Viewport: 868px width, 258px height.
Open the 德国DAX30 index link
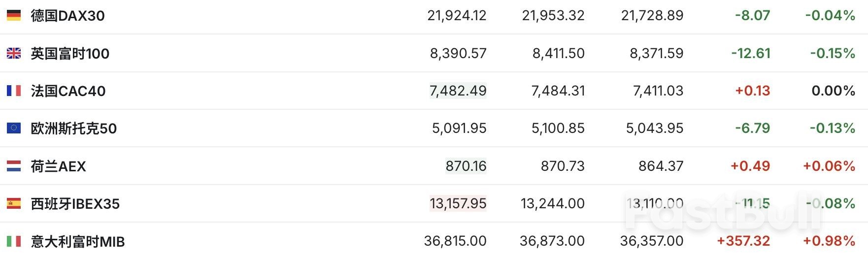(67, 16)
